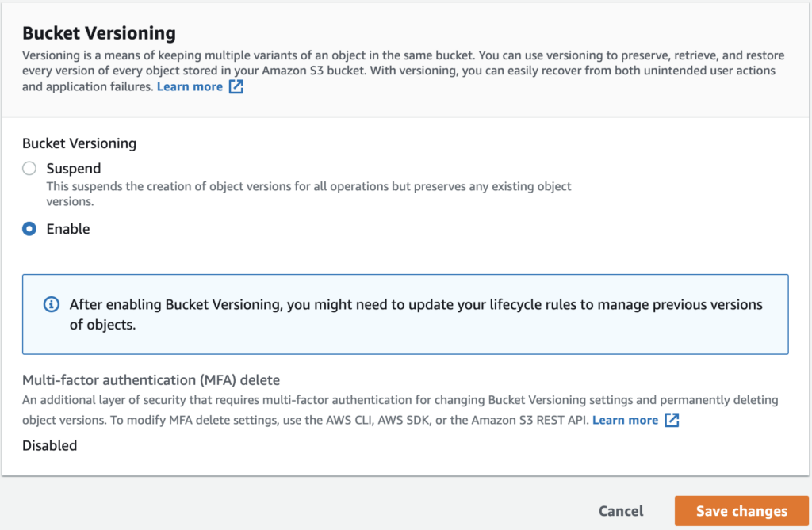812x530 pixels.
Task: Click the blue lifecycle rules warning banner
Action: (406, 314)
